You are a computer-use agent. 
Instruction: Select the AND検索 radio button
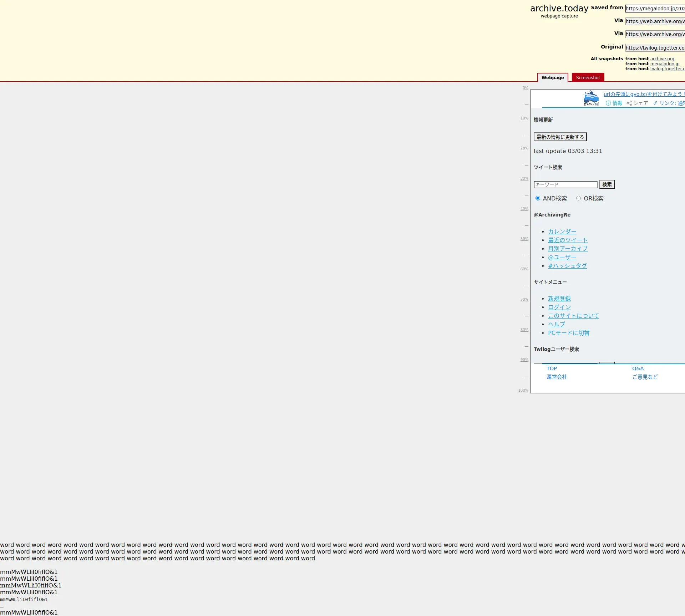click(x=538, y=198)
